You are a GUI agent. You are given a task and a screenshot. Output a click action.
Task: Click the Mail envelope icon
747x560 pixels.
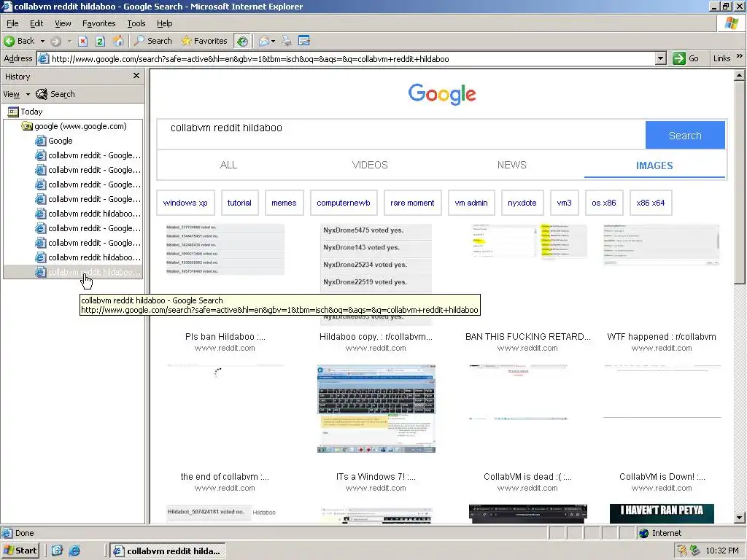(263, 41)
